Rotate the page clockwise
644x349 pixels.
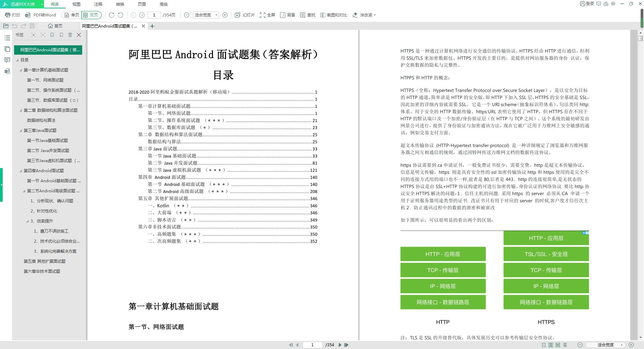112,15
